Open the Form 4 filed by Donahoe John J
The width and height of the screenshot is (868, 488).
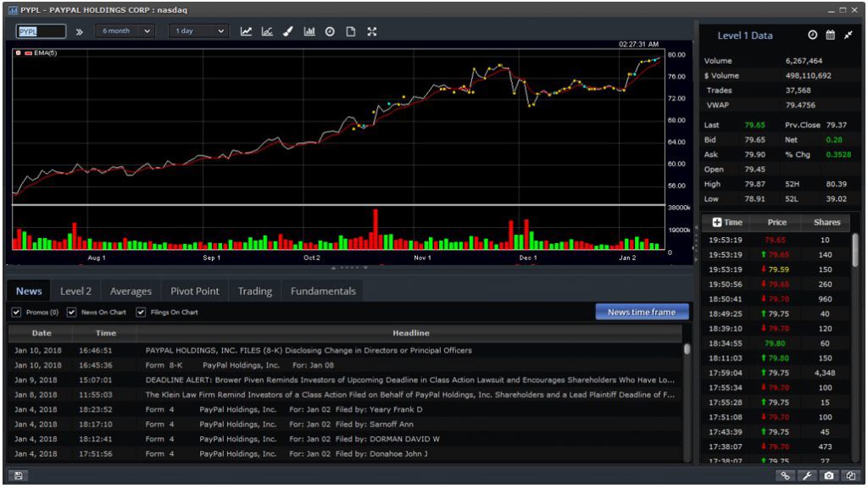[346, 454]
